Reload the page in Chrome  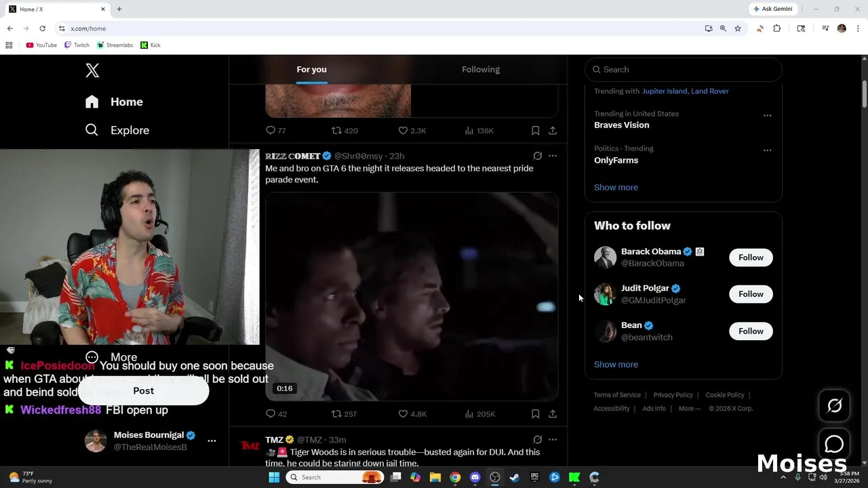coord(42,28)
